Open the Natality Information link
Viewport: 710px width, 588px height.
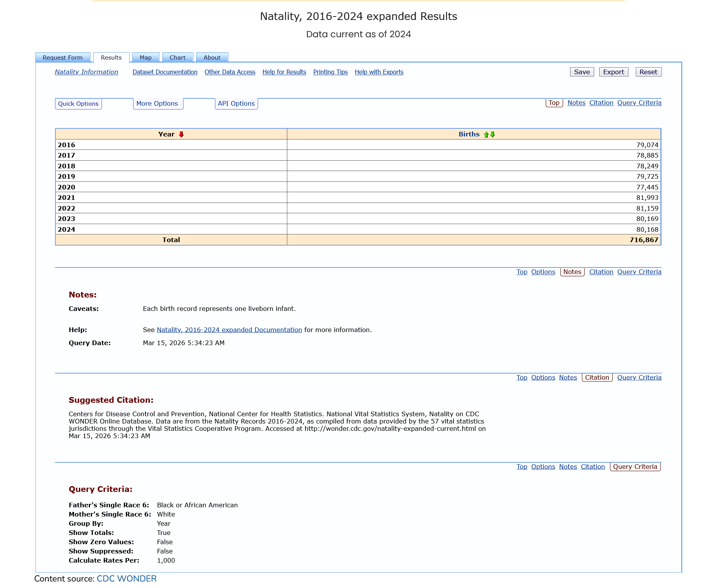pyautogui.click(x=87, y=72)
